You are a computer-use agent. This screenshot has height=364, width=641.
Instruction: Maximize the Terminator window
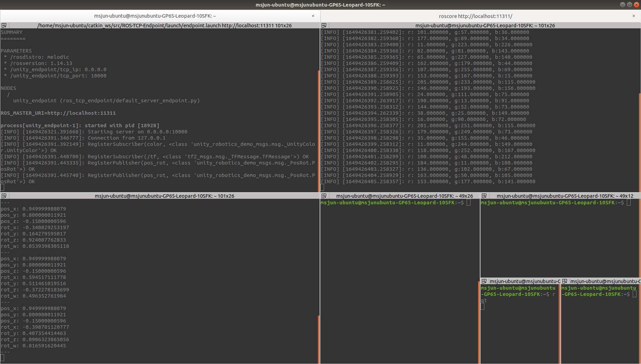(630, 4)
